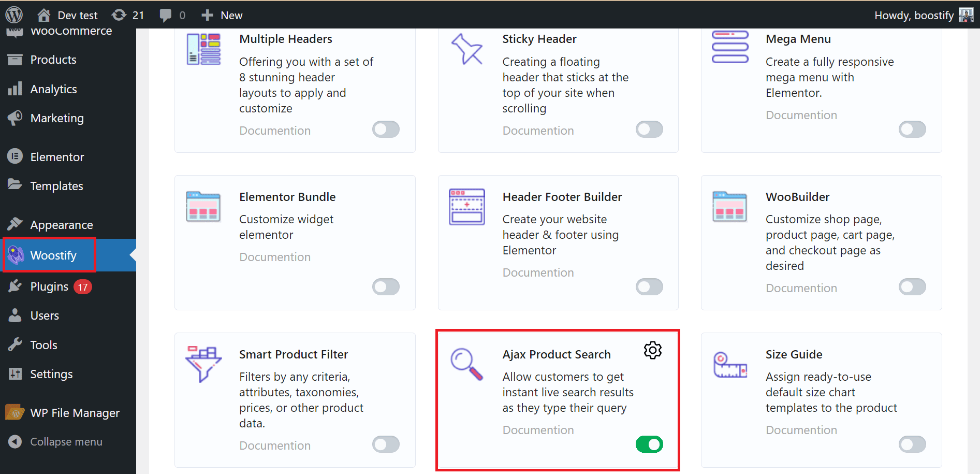This screenshot has height=474, width=980.
Task: Click the WP File Manager icon
Action: tap(15, 412)
